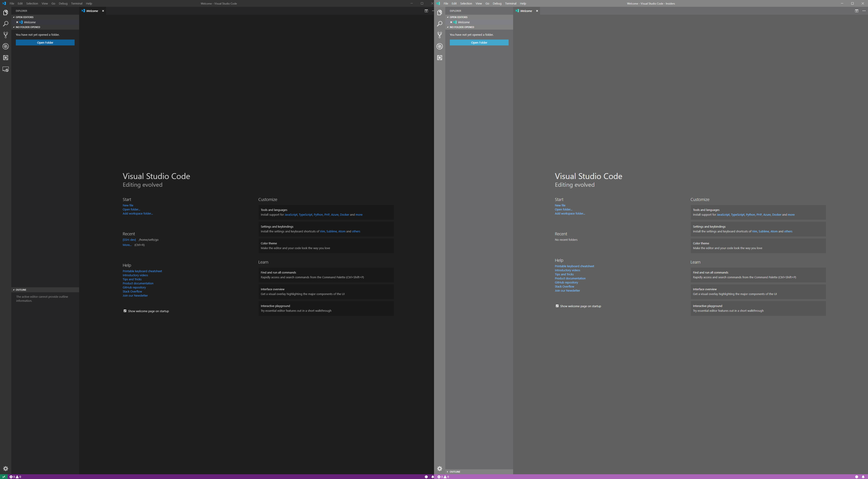Open More Actions ellipsis in Insiders editor
Viewport: 868px width, 479px height.
pyautogui.click(x=864, y=11)
